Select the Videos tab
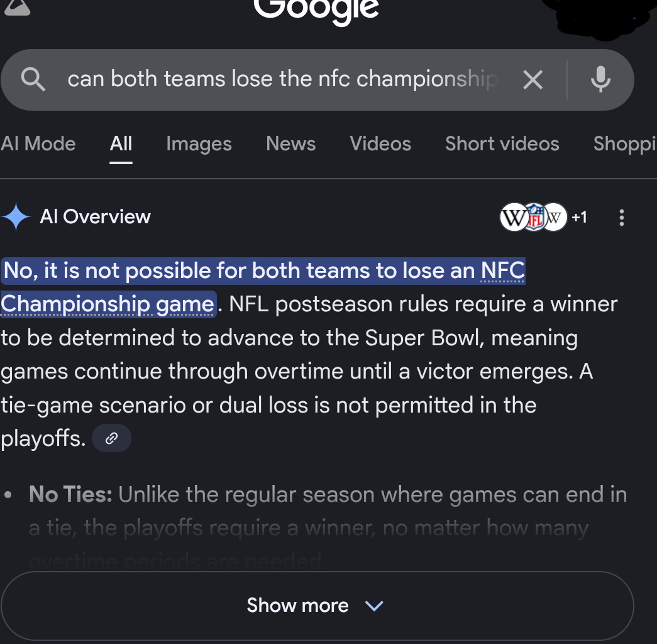The width and height of the screenshot is (657, 644). pyautogui.click(x=380, y=143)
